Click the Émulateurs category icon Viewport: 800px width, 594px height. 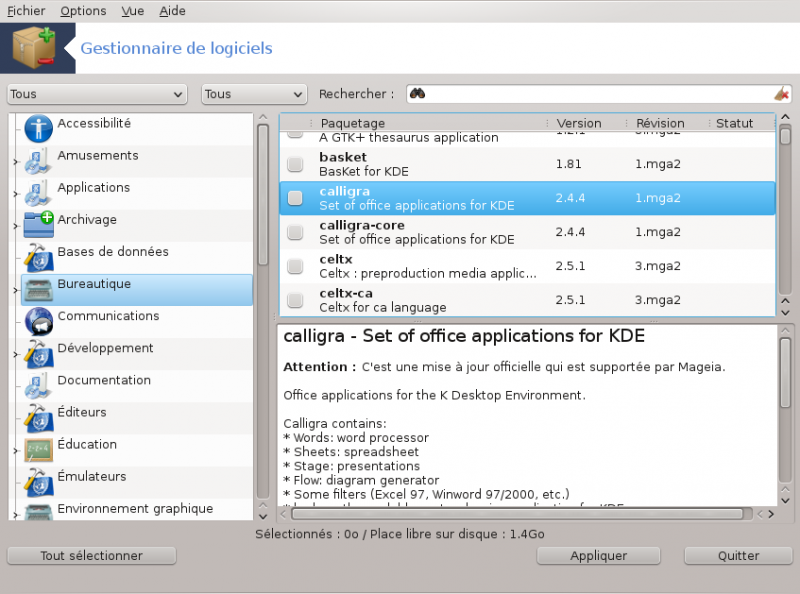[38, 482]
